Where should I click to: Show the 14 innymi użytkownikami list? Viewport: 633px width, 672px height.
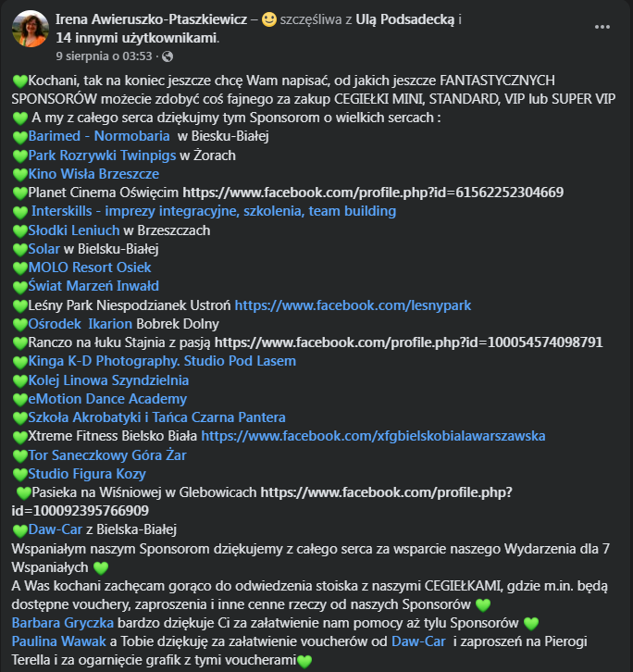pos(136,38)
